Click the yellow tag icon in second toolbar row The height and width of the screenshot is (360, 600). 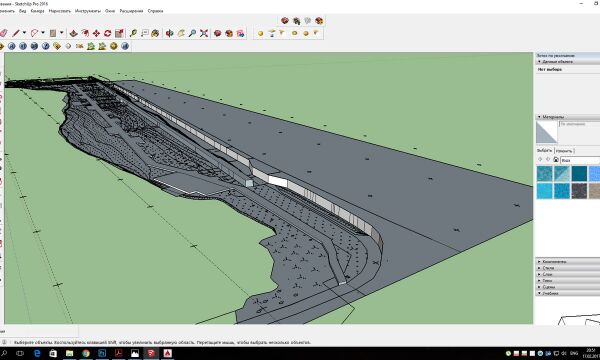coord(57,46)
